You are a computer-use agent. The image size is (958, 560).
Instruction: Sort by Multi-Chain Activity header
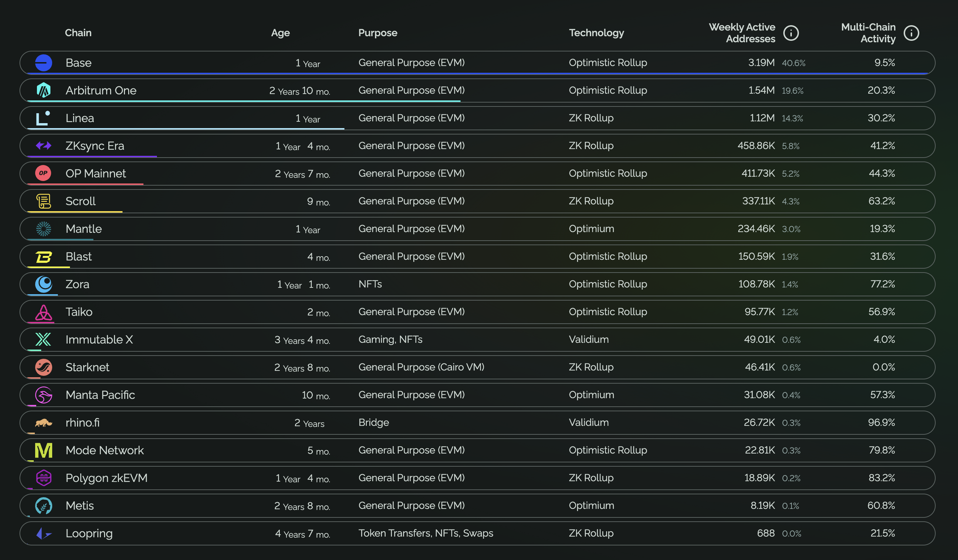(x=868, y=33)
